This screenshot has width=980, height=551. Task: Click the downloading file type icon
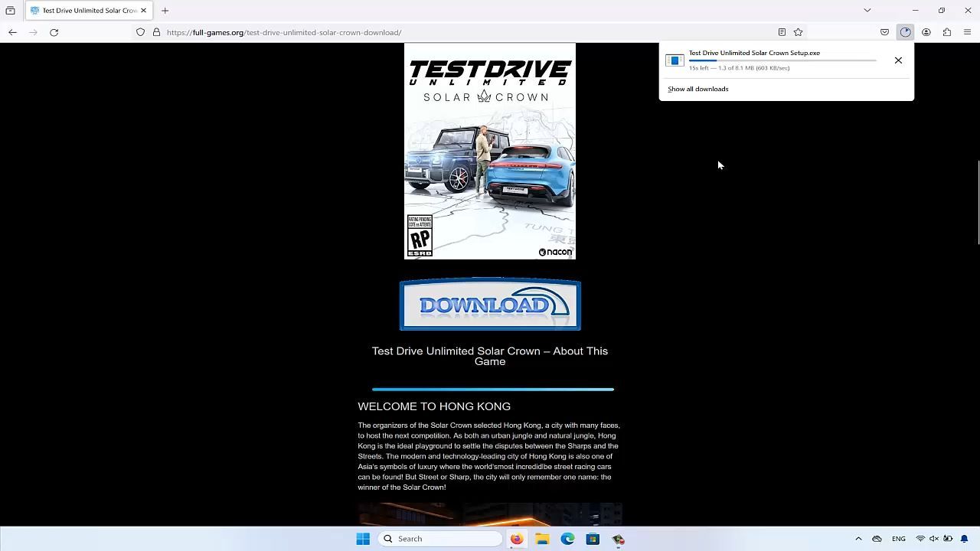(x=675, y=60)
